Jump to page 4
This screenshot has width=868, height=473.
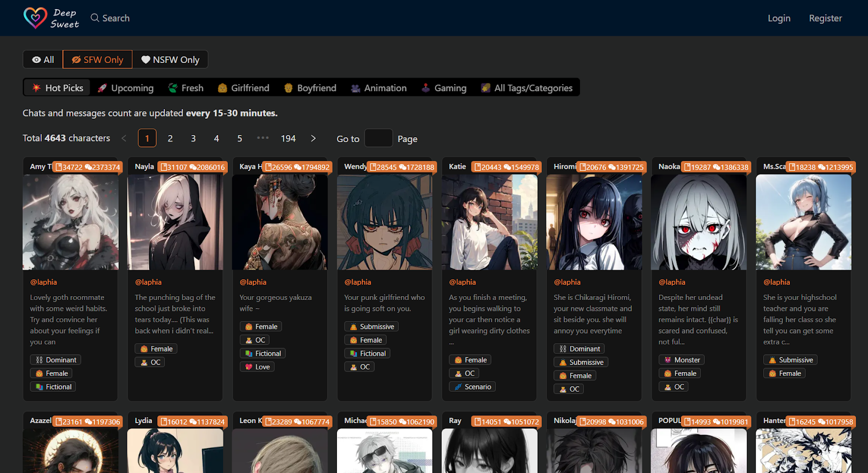216,138
